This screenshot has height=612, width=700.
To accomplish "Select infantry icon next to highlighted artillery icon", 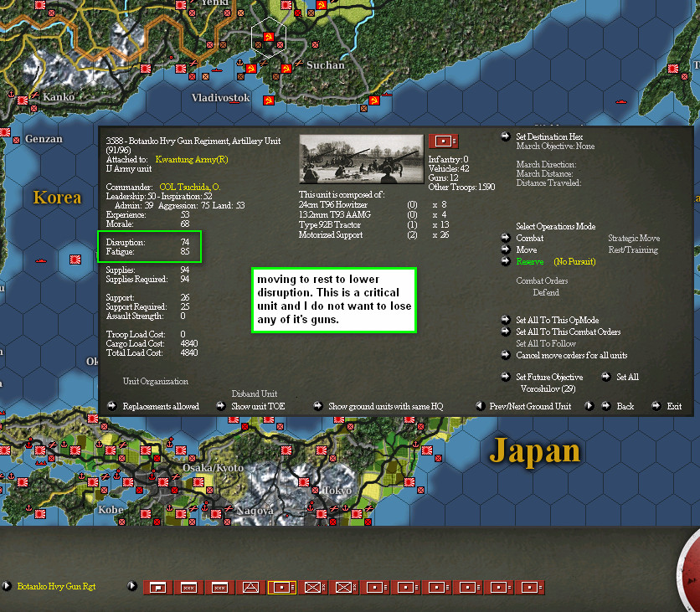I will (x=314, y=588).
